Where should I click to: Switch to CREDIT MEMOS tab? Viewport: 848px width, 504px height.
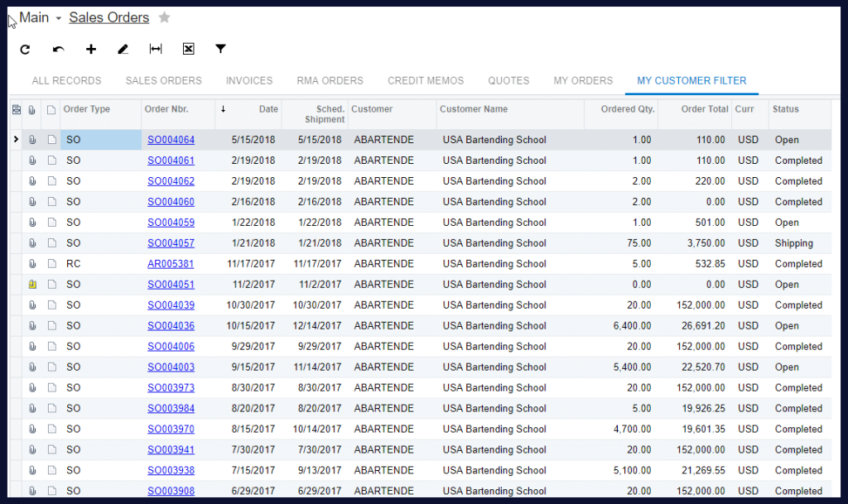tap(426, 80)
